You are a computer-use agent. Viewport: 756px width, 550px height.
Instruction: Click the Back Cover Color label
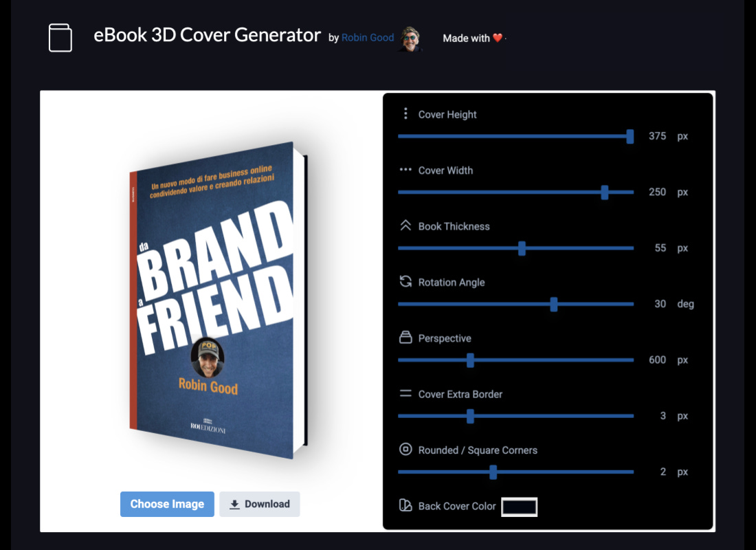click(456, 506)
